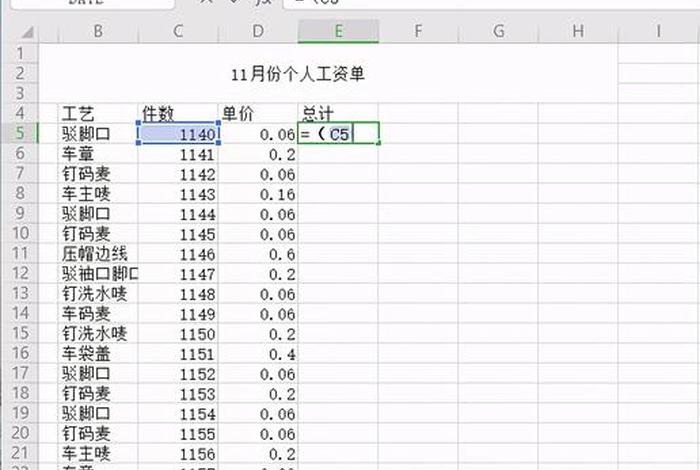700x470 pixels.
Task: Select row 15 header
Action: point(20,333)
